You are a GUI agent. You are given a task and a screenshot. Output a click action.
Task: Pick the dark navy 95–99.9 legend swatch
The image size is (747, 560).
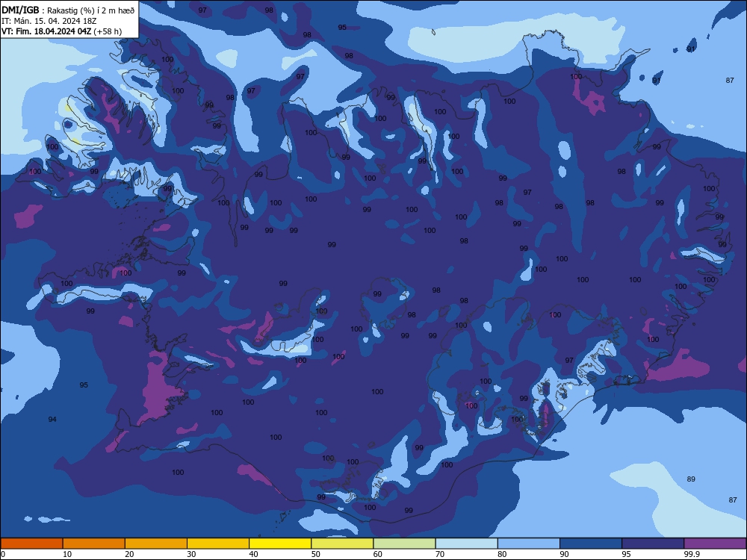coord(653,544)
